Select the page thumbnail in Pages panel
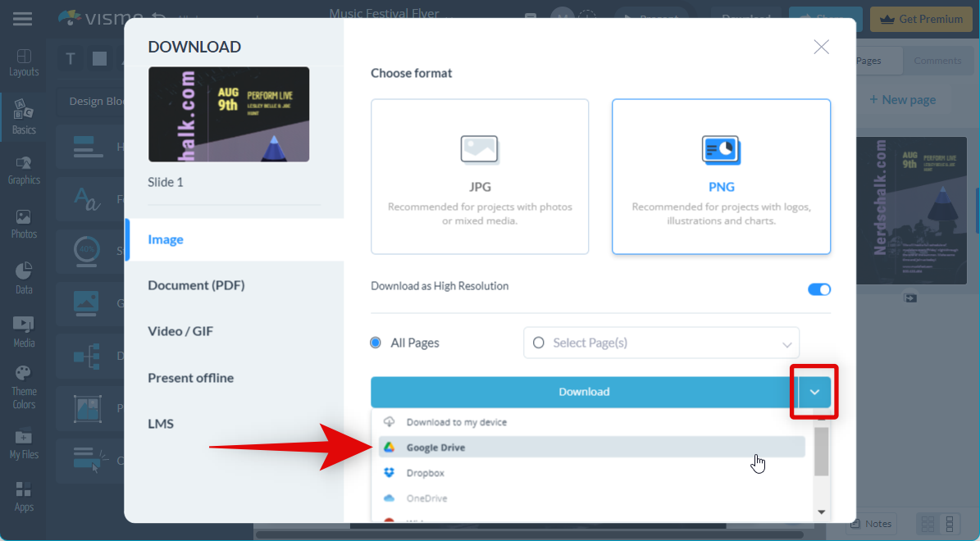This screenshot has width=980, height=541. click(911, 211)
